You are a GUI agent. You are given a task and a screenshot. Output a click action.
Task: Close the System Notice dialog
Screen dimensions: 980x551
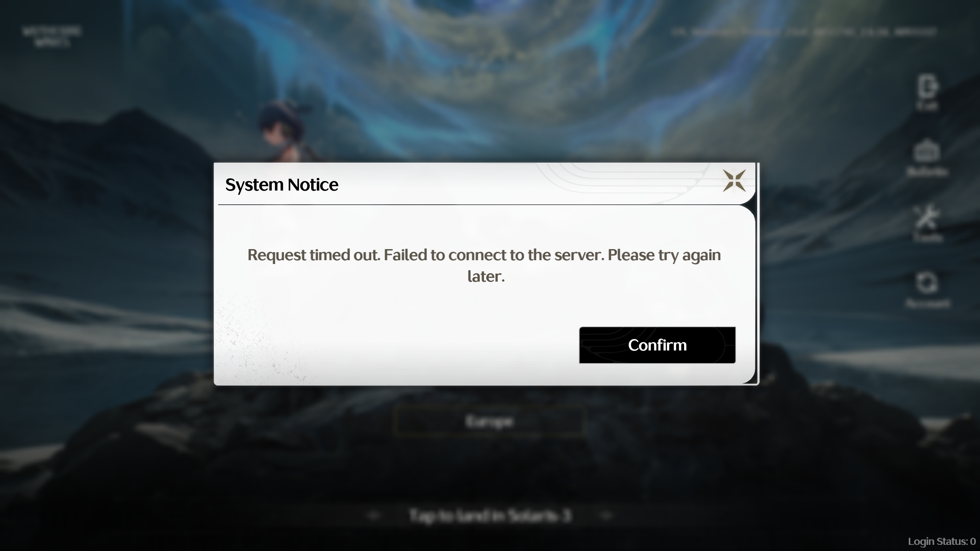coord(734,180)
